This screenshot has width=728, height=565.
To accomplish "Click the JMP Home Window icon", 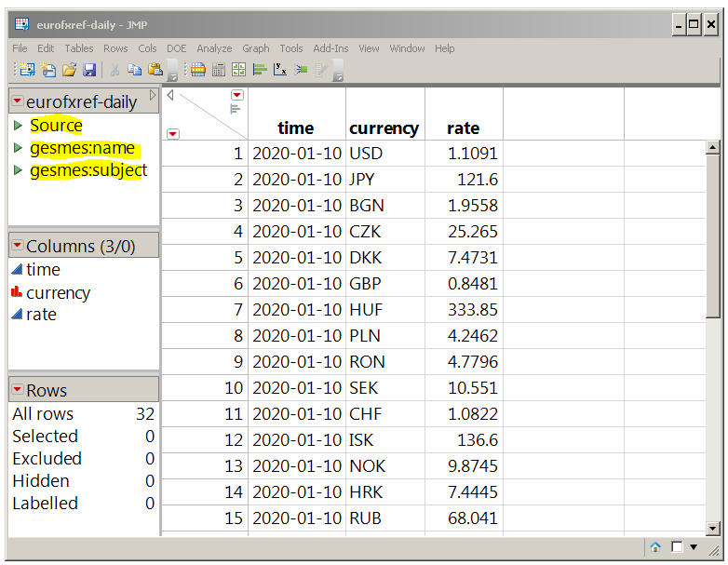I will click(655, 547).
